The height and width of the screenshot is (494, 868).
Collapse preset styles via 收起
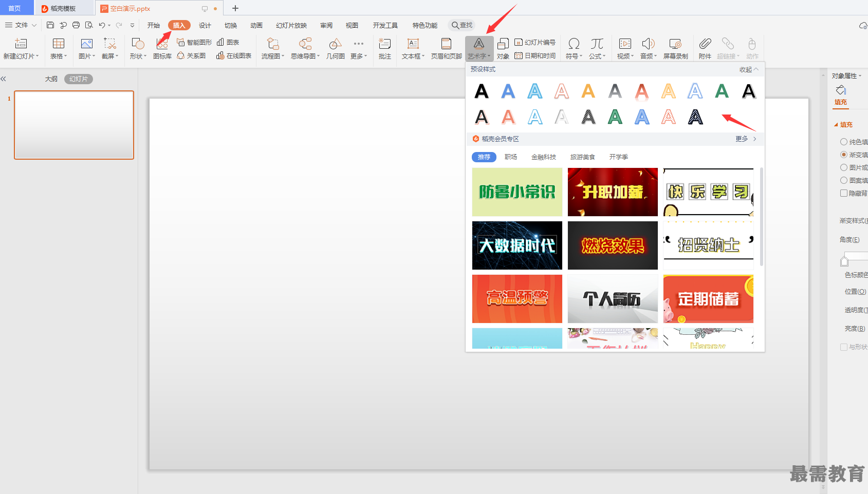coord(749,69)
